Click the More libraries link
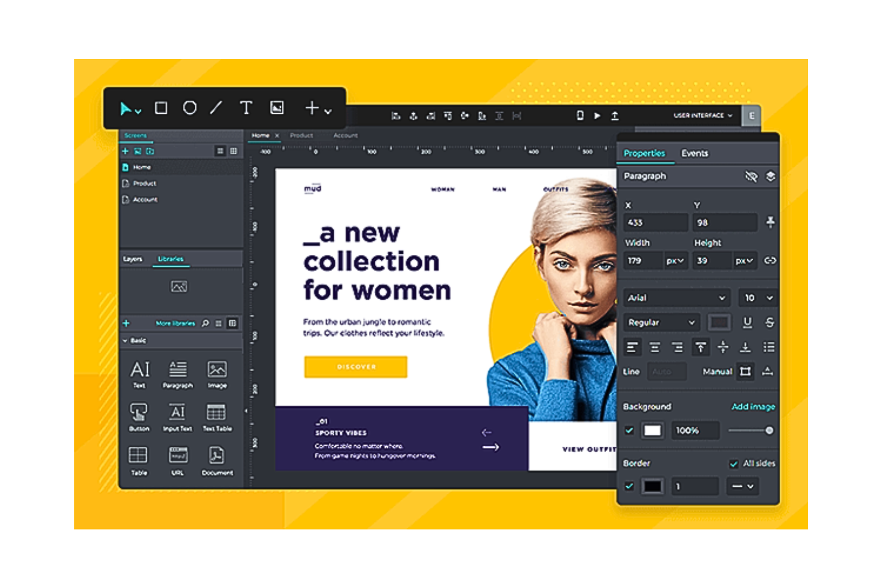 point(175,323)
